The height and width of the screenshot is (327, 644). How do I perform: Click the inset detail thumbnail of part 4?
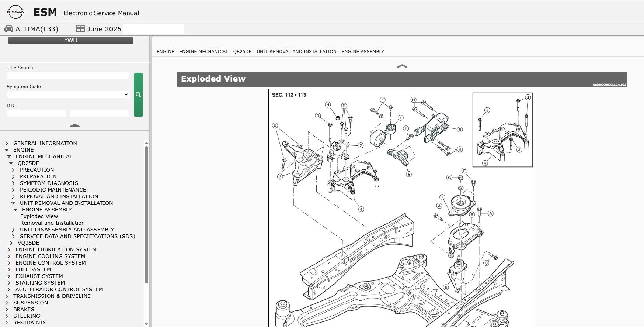click(x=502, y=130)
